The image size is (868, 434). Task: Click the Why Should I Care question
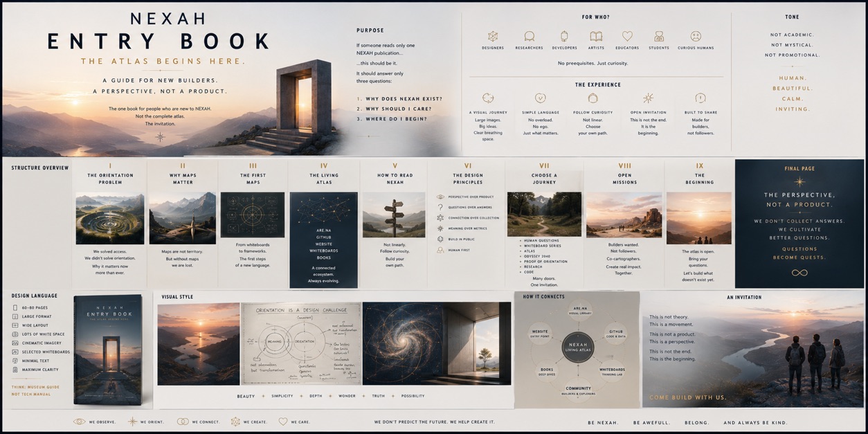399,109
